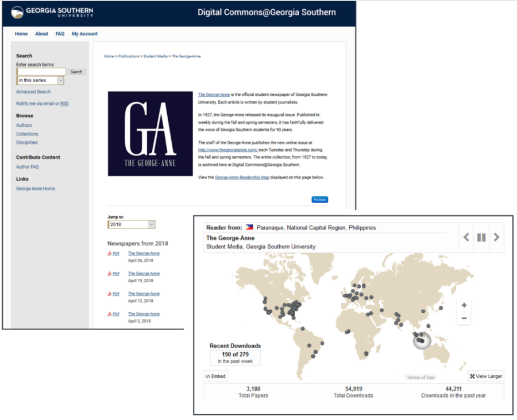Image resolution: width=517 pixels, height=420 pixels.
Task: Open PDF icon for April 12, 2018 issue
Action: point(109,294)
